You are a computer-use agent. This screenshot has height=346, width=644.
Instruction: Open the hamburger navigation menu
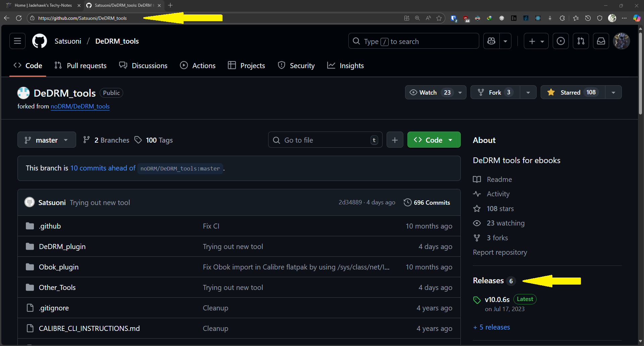pyautogui.click(x=17, y=41)
